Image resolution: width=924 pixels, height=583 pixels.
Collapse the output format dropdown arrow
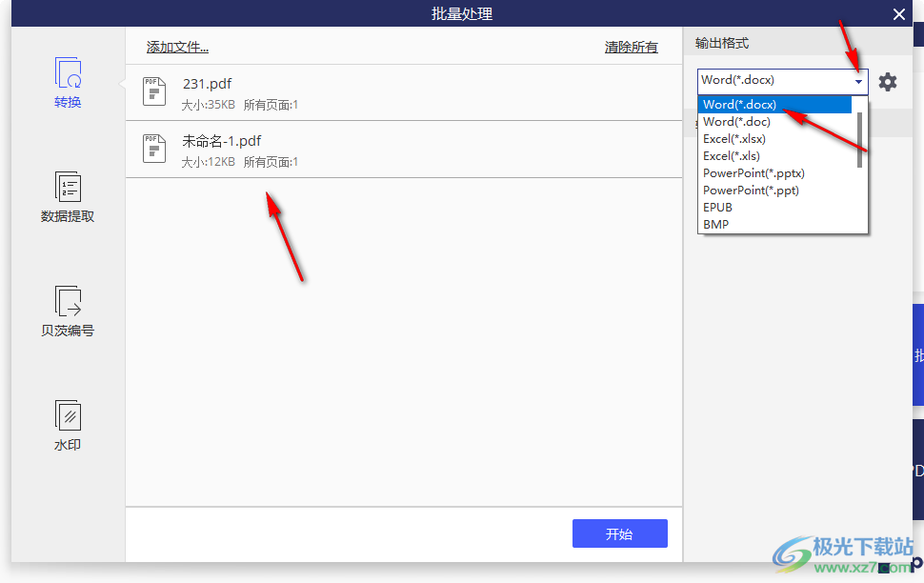pos(858,82)
